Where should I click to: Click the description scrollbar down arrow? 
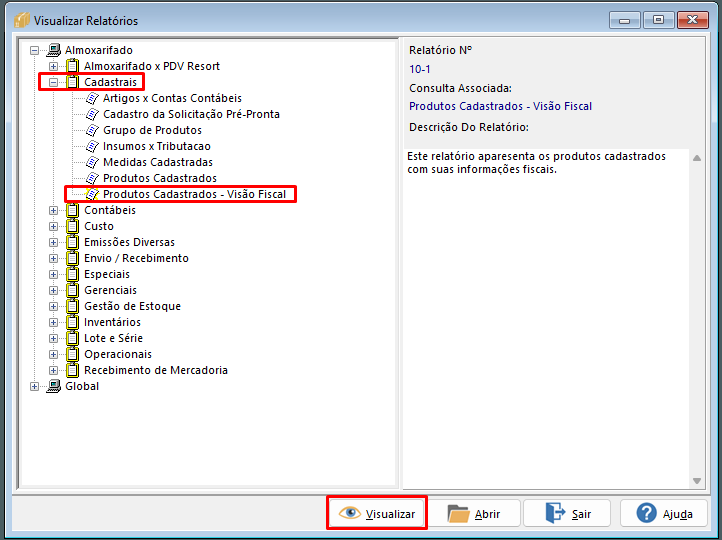click(697, 481)
